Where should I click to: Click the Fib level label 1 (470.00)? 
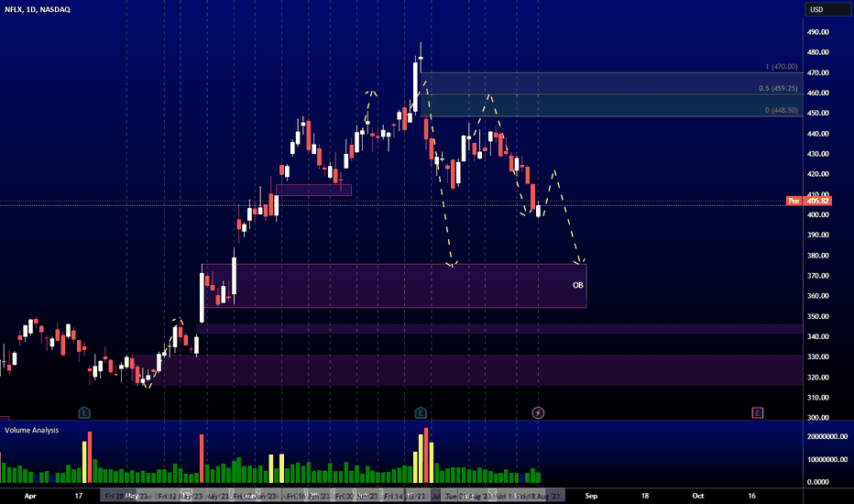(781, 67)
